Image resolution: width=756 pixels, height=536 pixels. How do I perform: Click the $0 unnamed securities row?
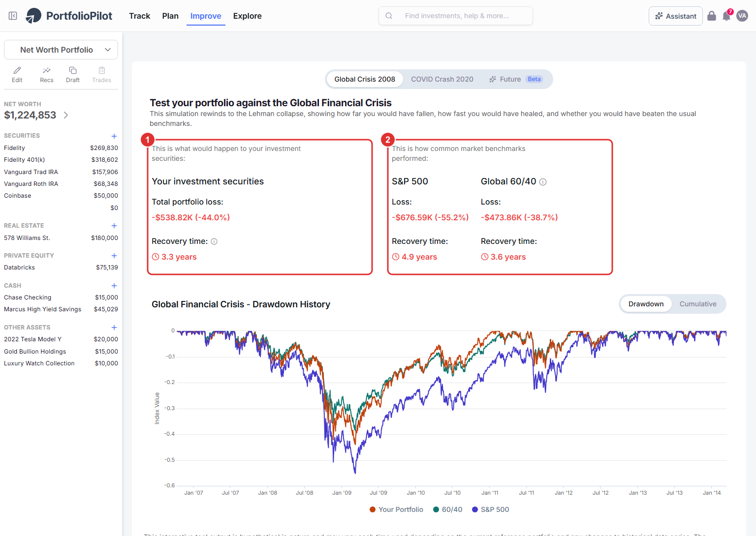[x=61, y=208]
